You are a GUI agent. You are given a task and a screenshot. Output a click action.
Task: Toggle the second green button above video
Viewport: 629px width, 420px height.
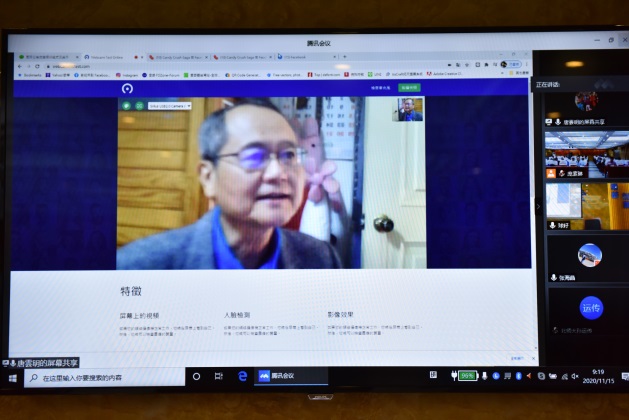[x=139, y=105]
